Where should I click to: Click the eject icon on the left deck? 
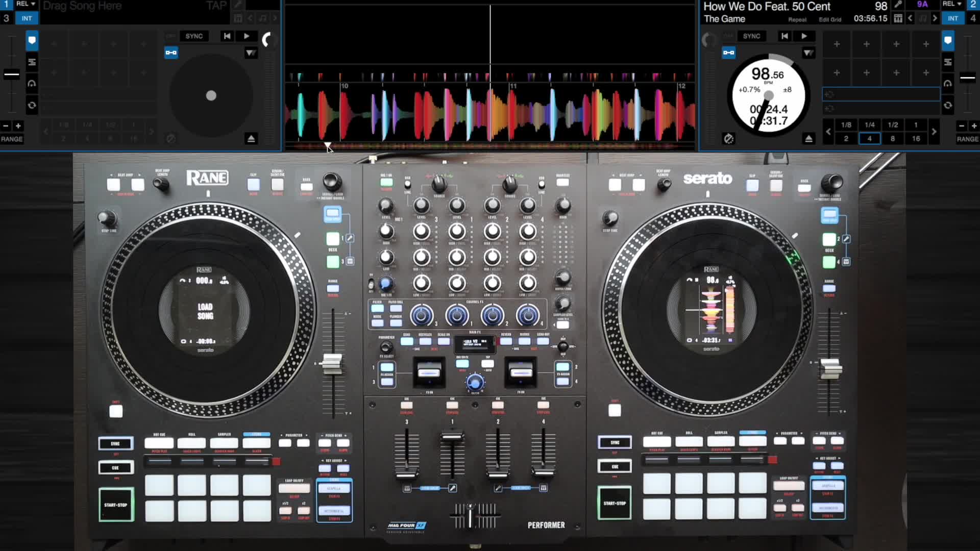pyautogui.click(x=251, y=138)
